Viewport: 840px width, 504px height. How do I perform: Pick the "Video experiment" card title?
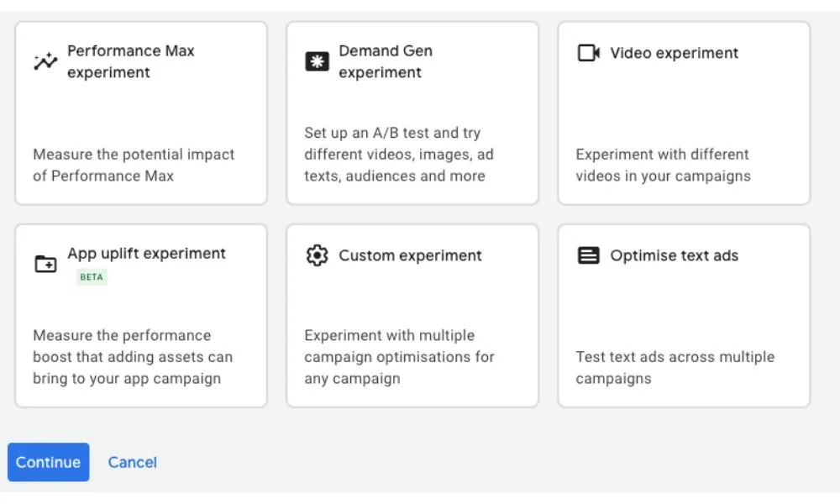tap(675, 53)
